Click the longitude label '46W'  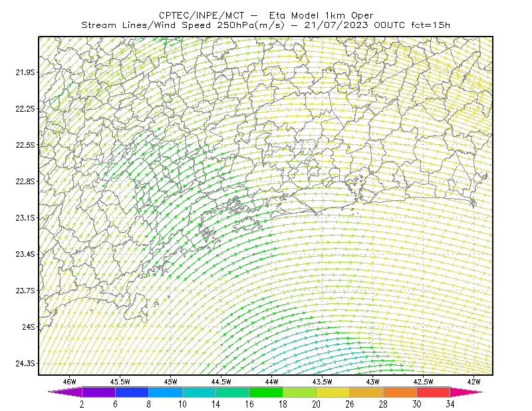click(70, 382)
